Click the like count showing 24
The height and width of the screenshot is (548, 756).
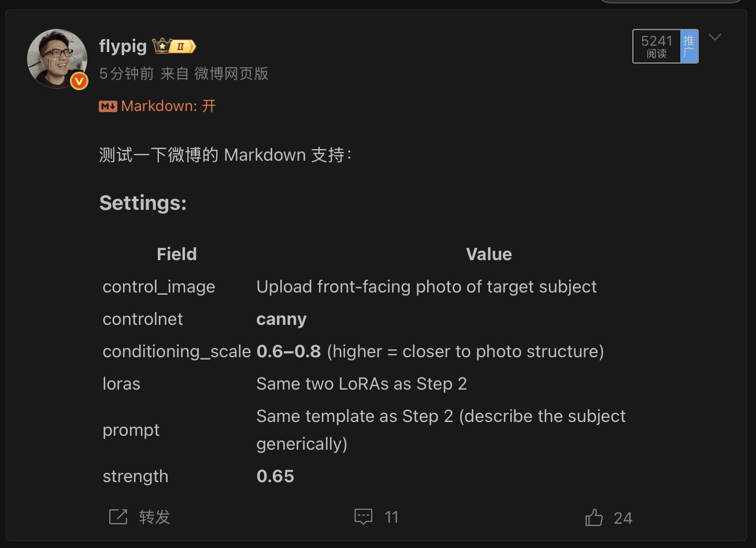tap(624, 518)
